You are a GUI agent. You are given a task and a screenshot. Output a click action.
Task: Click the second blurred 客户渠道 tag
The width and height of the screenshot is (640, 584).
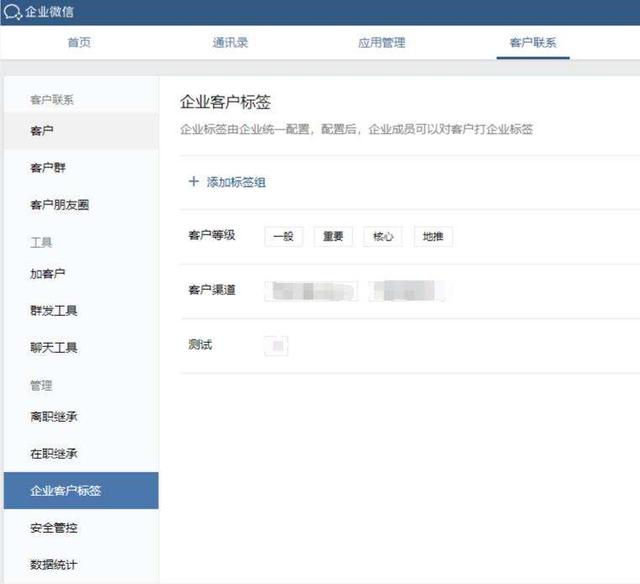coord(407,291)
